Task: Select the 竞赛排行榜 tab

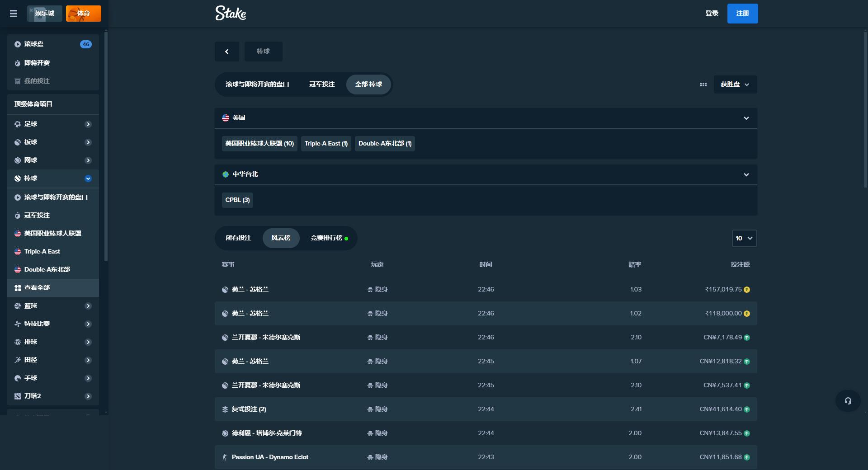Action: click(329, 238)
